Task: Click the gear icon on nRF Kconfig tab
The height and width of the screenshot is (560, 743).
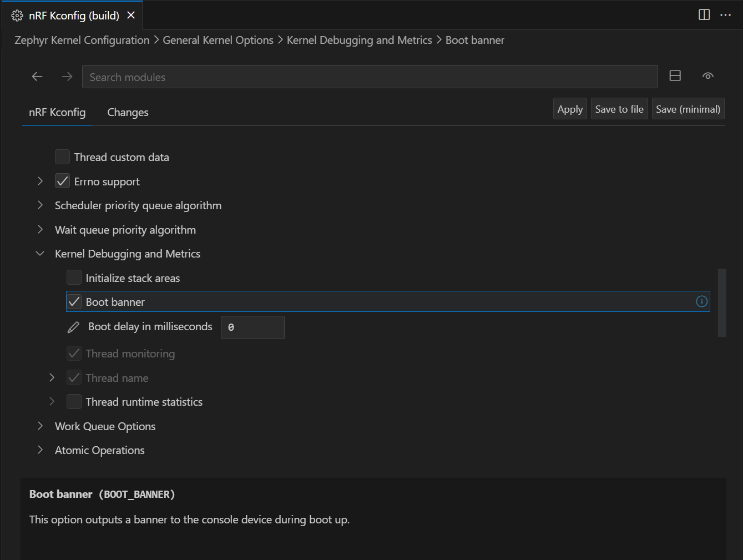Action: pos(17,16)
